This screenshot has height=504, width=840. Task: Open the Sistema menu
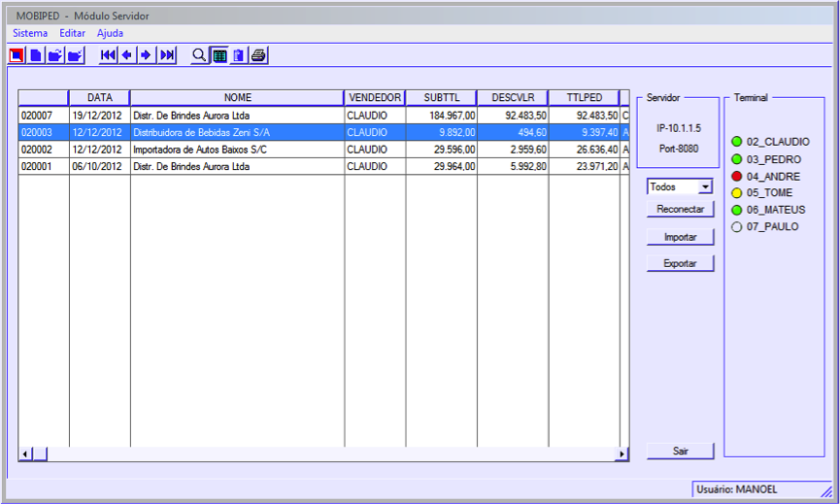[30, 33]
